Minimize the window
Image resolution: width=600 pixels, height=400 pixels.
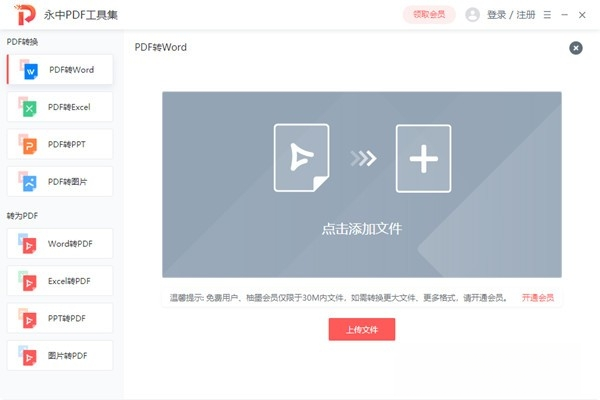coord(564,15)
